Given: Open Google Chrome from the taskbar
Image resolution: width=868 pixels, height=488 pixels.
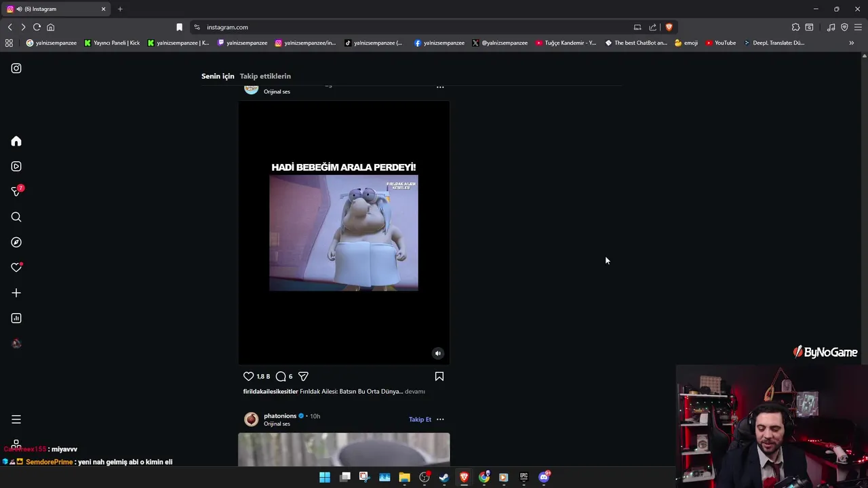Looking at the screenshot, I should (x=484, y=477).
